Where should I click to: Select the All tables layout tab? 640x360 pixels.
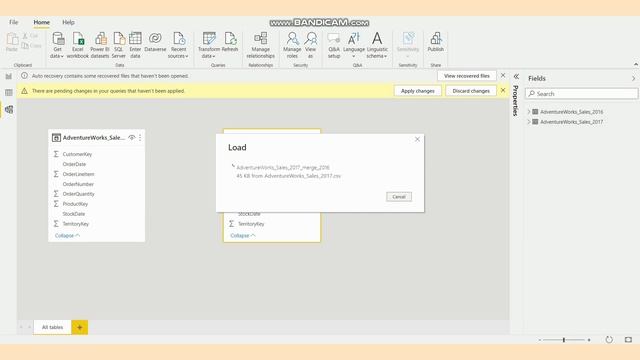pos(52,327)
